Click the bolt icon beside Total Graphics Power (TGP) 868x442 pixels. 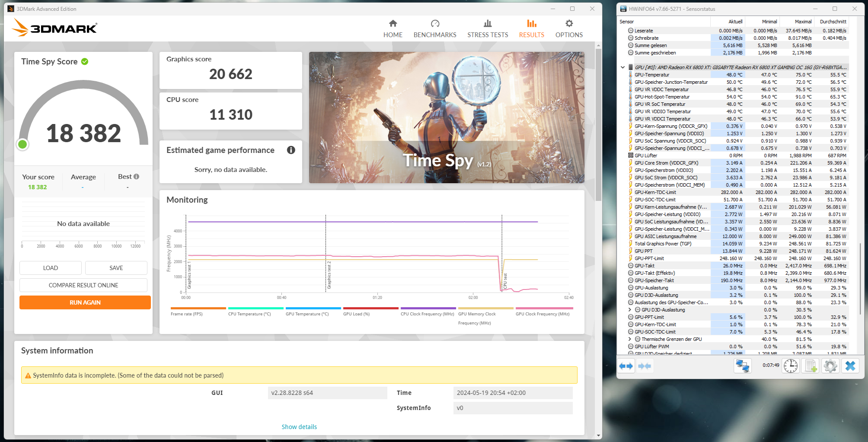click(x=631, y=244)
